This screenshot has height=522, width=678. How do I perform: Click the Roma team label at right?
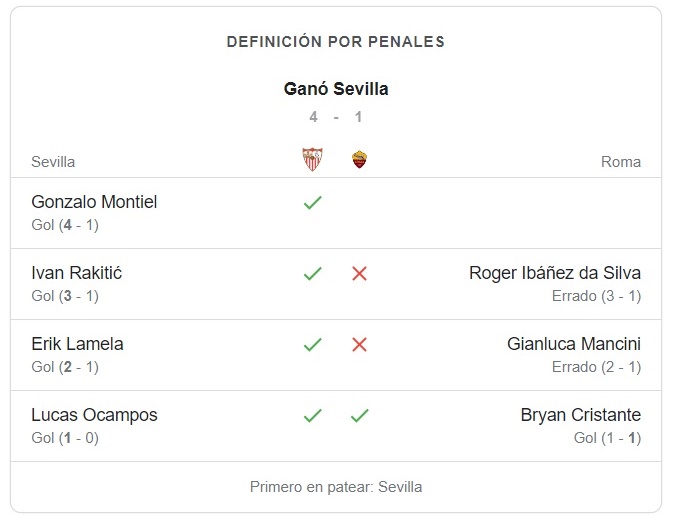(621, 162)
